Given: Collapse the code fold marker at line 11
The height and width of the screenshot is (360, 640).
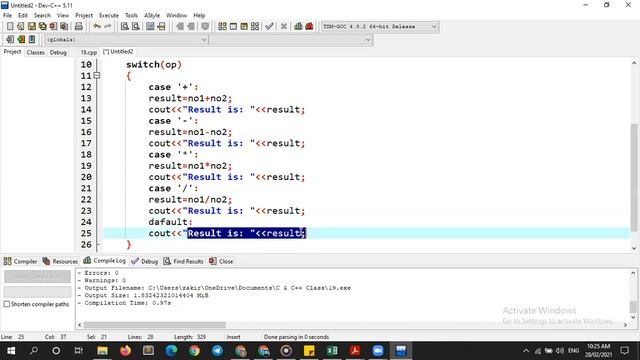Looking at the screenshot, I should click(97, 76).
